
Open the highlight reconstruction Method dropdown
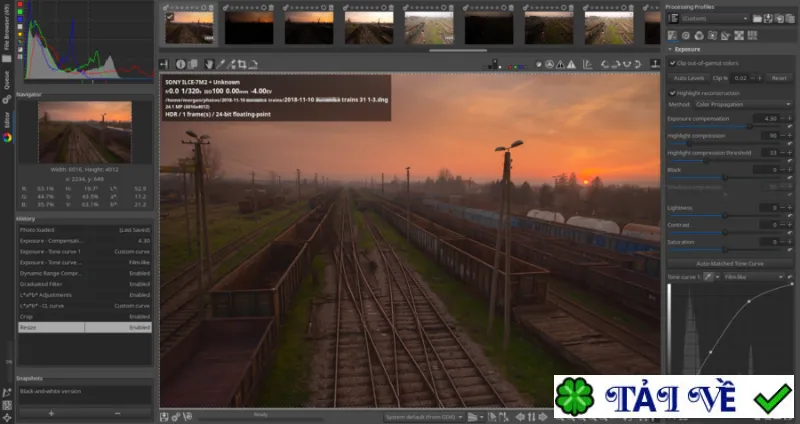click(x=743, y=105)
